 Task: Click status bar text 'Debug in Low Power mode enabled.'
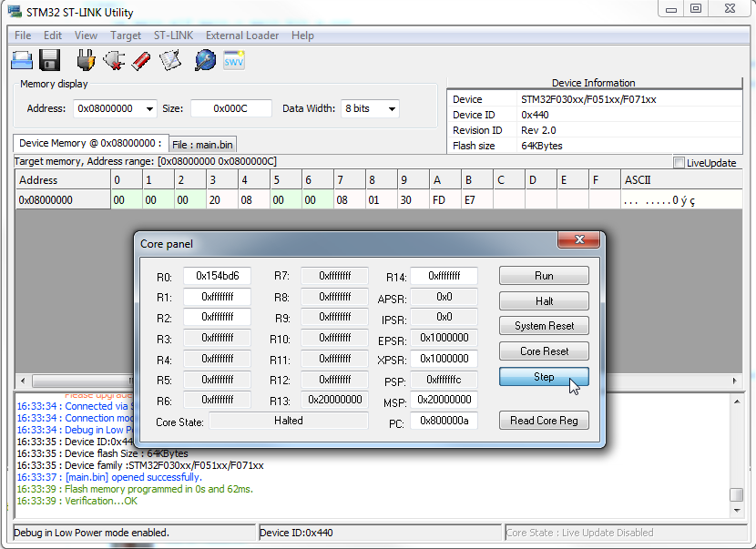click(x=92, y=533)
